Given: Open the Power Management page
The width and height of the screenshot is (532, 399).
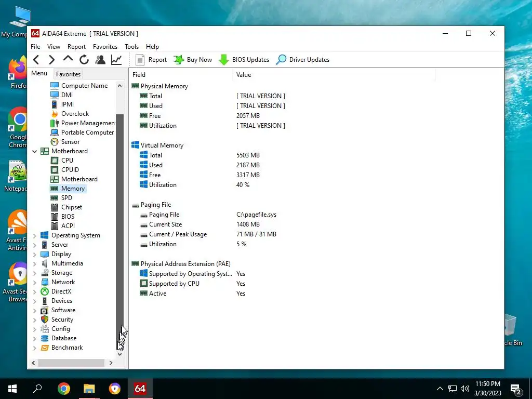Looking at the screenshot, I should (83, 123).
